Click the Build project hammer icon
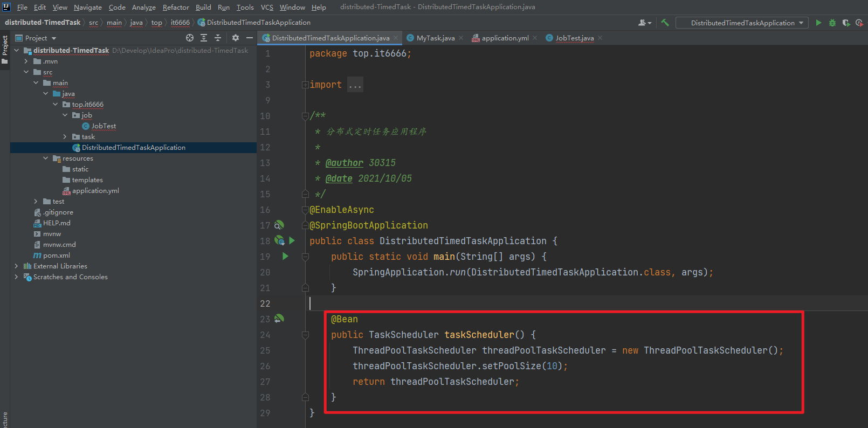Image resolution: width=868 pixels, height=428 pixels. (x=665, y=23)
